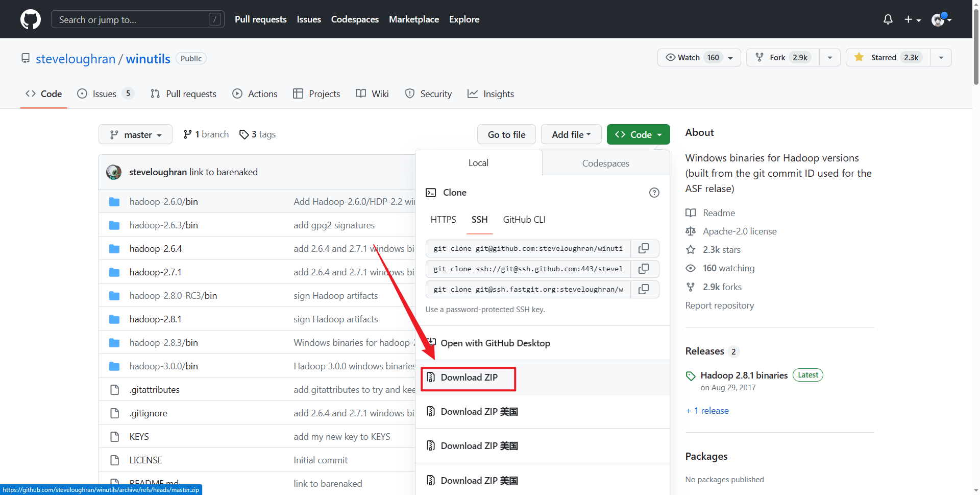This screenshot has width=980, height=495.
Task: Open the hadoop-2.8.0-RC3/bin folder
Action: 174,296
